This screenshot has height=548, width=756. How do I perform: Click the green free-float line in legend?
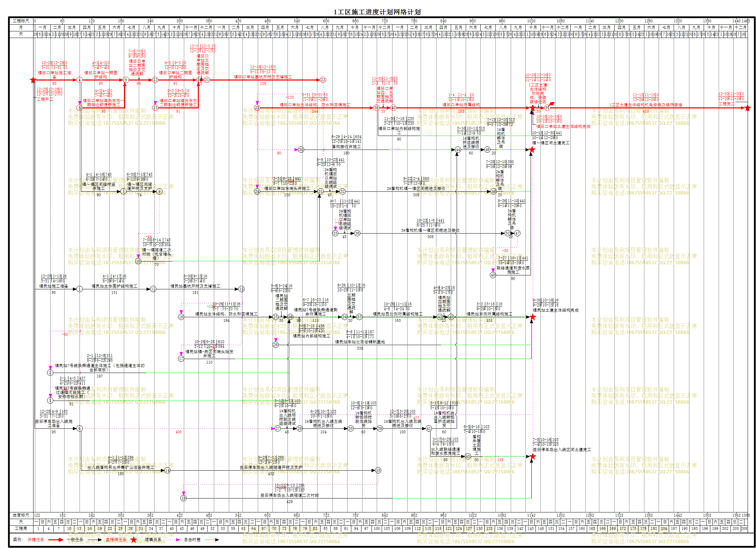click(212, 540)
